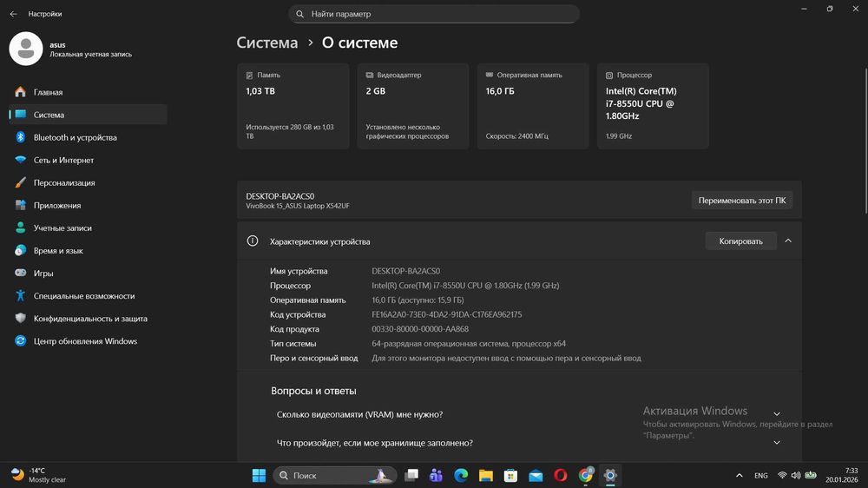Open Процессор card i7-8550U

tap(653, 106)
